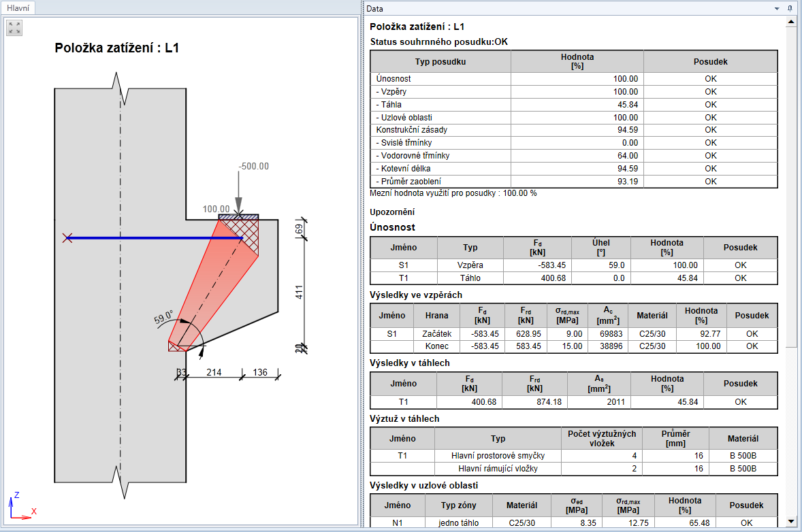Toggle the Data panel pin icon

(x=790, y=8)
